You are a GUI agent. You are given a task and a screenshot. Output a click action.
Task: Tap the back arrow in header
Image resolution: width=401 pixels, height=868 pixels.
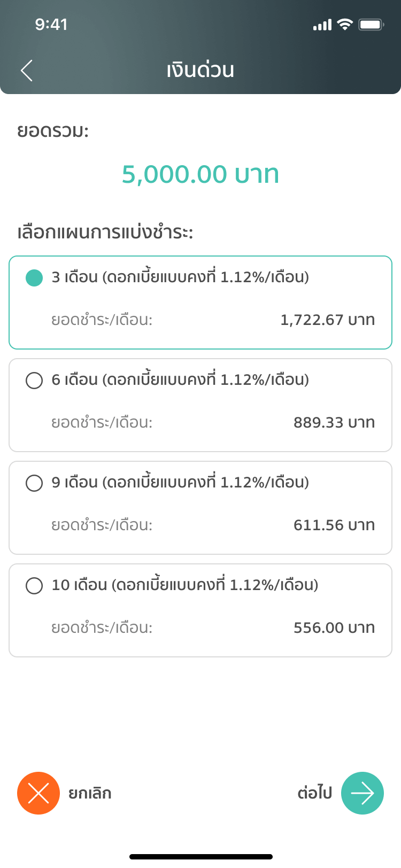[x=27, y=71]
